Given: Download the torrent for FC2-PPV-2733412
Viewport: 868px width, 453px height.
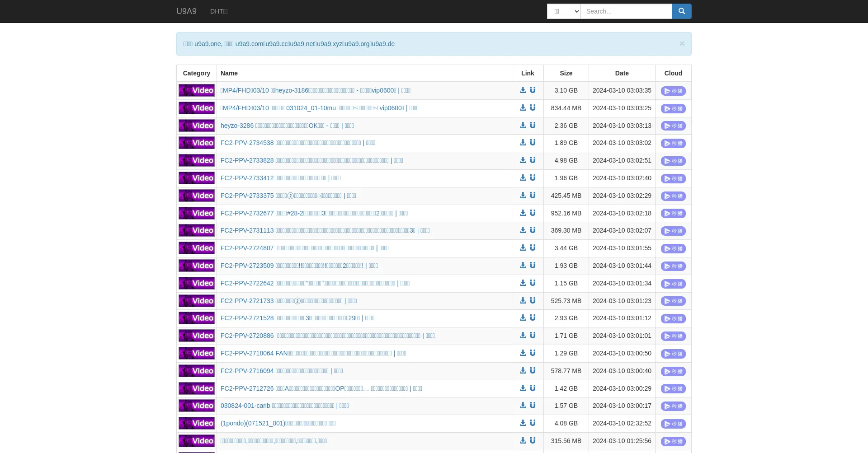Looking at the screenshot, I should click(x=523, y=178).
